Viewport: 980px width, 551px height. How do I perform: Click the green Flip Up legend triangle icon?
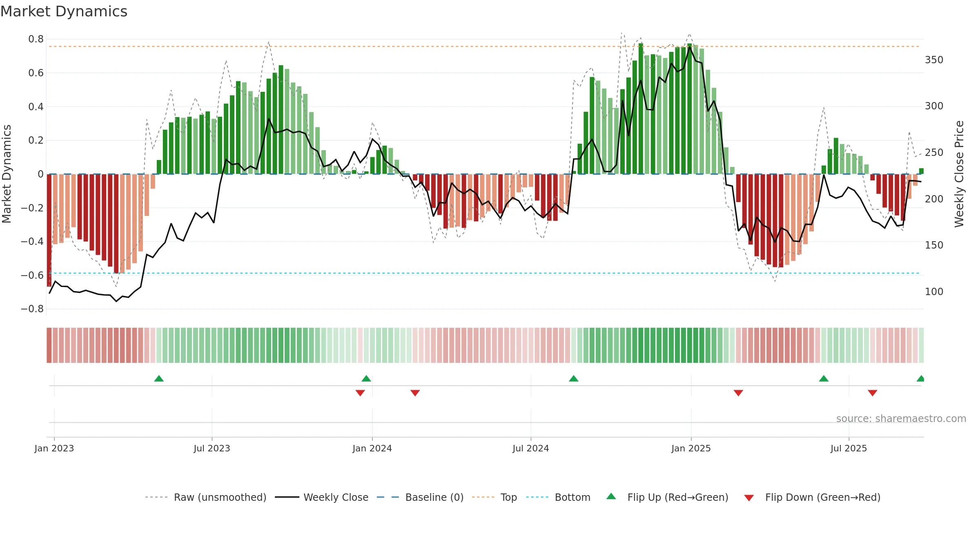(611, 496)
